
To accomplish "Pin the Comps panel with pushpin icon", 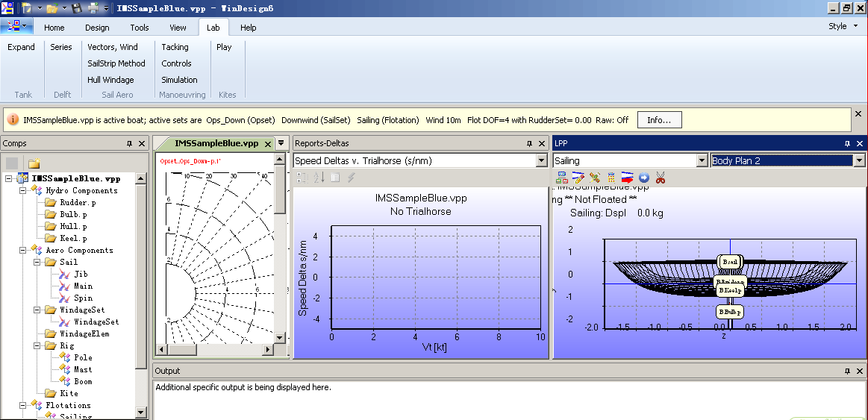I will click(x=130, y=143).
